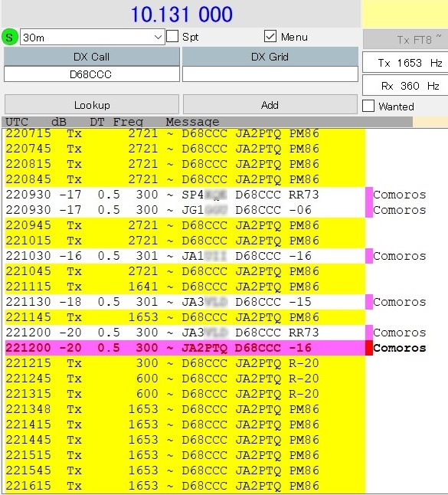
Task: Click the red marker beside bold Comoros
Action: (x=369, y=348)
